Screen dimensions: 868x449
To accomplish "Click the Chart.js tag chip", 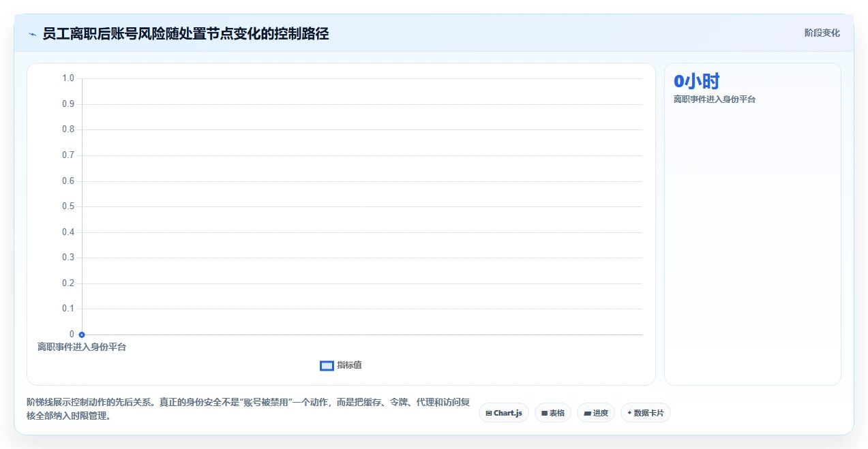I will click(x=504, y=413).
